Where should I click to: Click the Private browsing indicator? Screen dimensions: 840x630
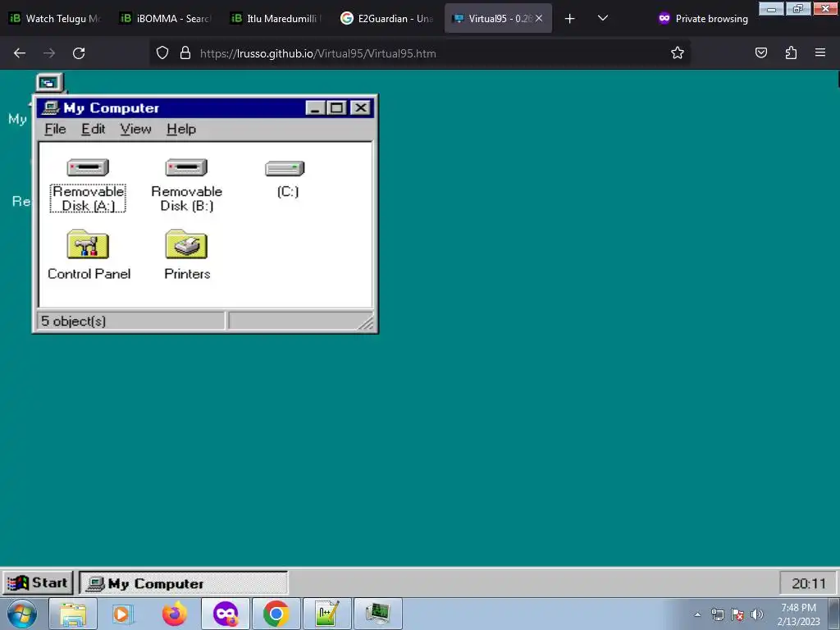(703, 18)
